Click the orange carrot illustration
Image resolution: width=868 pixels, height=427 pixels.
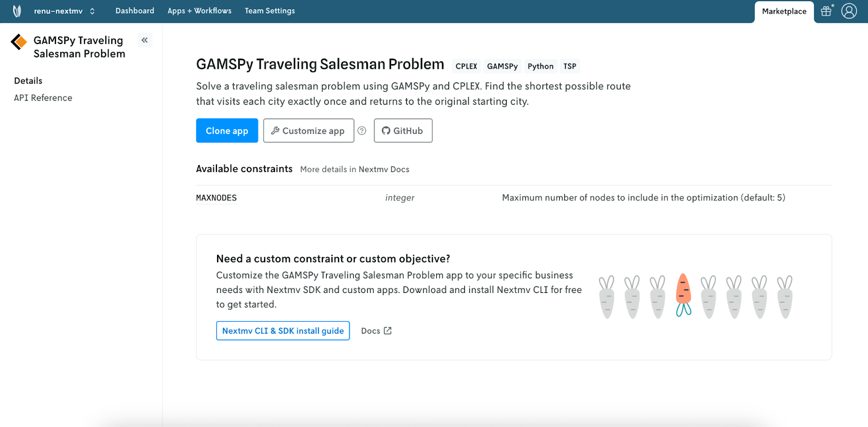[684, 295]
